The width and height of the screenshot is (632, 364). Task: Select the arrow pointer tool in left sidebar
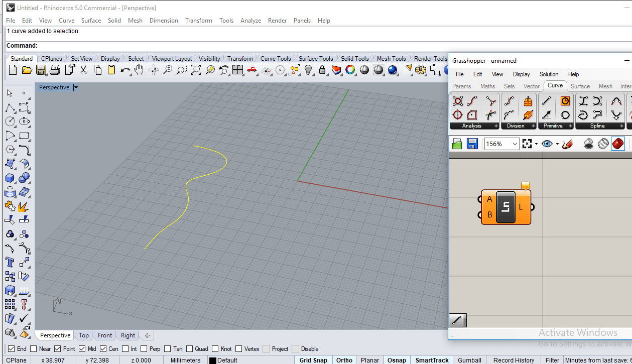pos(10,93)
